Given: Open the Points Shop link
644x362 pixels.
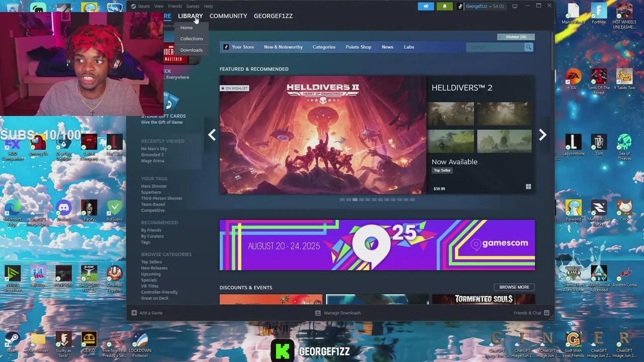Looking at the screenshot, I should click(358, 47).
